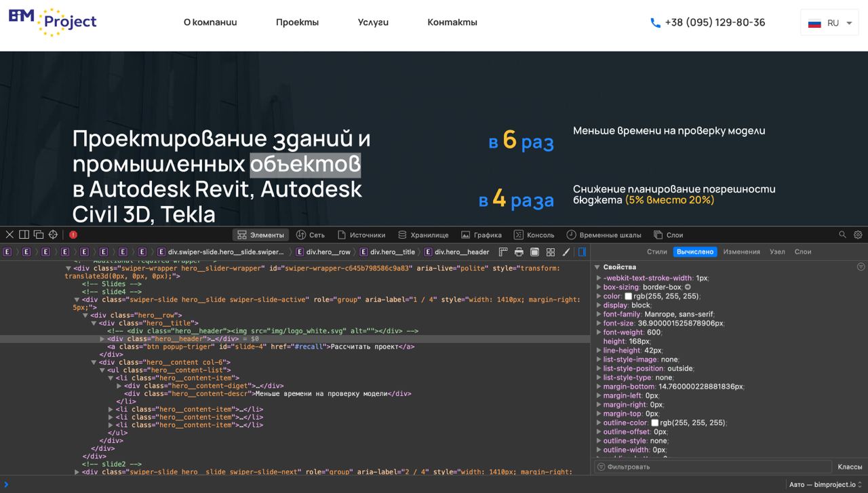The height and width of the screenshot is (493, 868).
Task: Toggle the details sidebar panel icon
Action: (x=582, y=252)
